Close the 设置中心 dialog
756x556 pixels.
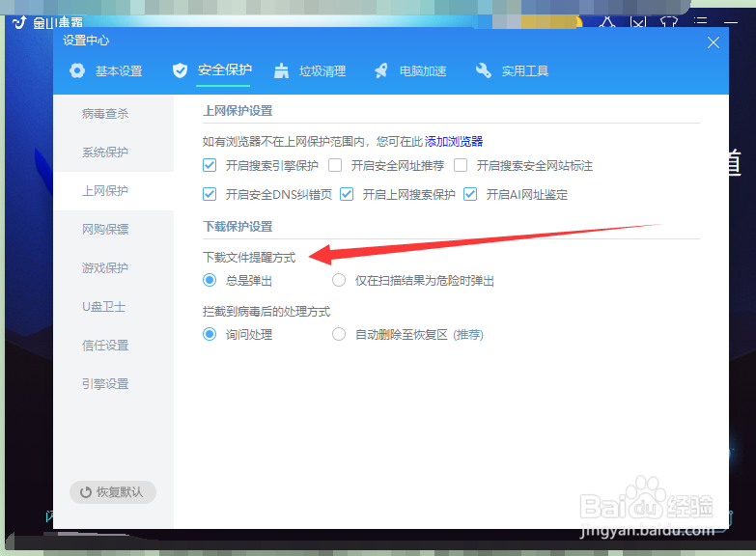[x=714, y=42]
